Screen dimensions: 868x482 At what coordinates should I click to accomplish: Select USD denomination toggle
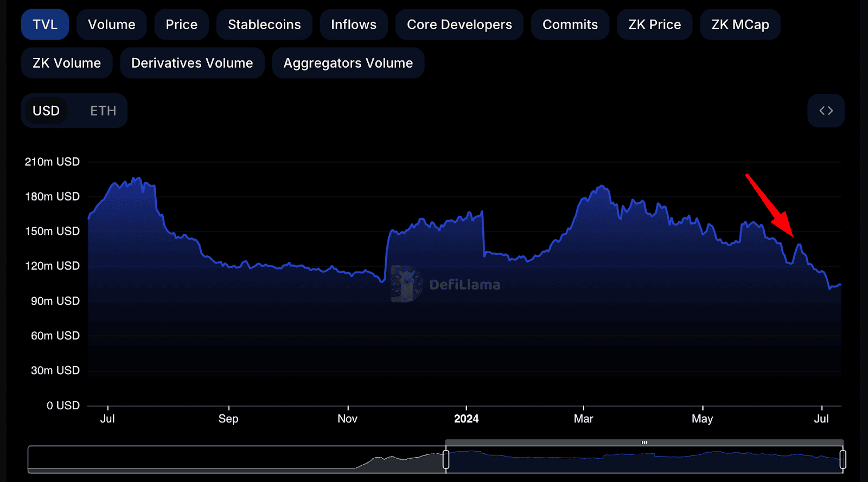[46, 111]
